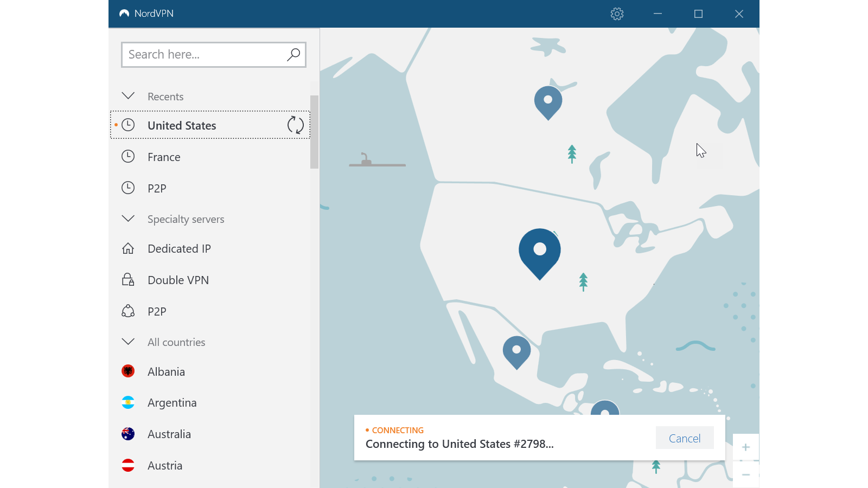Connect to France from recents

tap(210, 157)
